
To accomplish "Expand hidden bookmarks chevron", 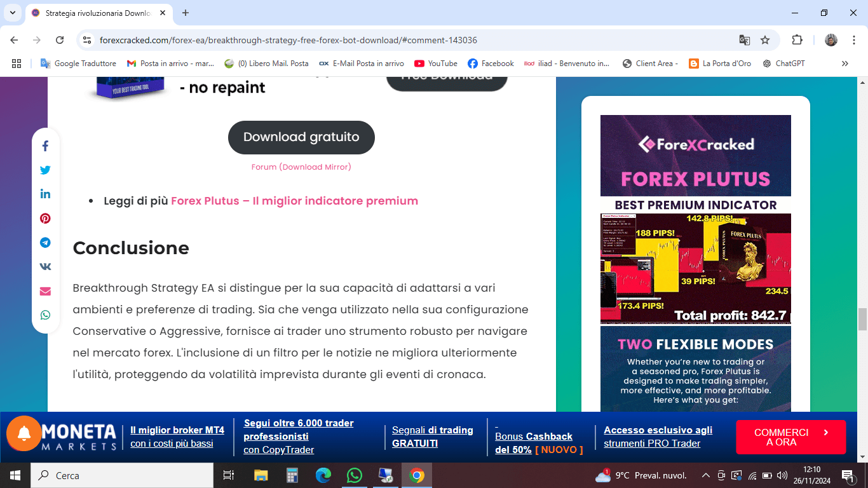I will pos(844,64).
